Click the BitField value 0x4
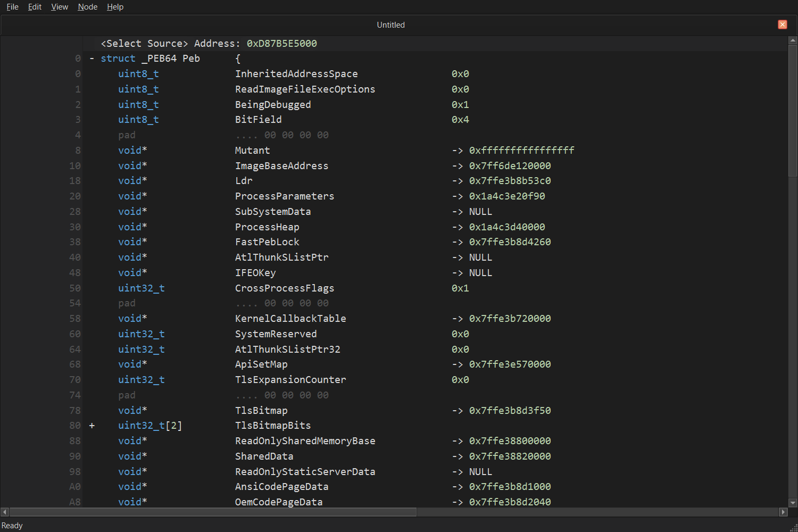The image size is (798, 532). [460, 120]
